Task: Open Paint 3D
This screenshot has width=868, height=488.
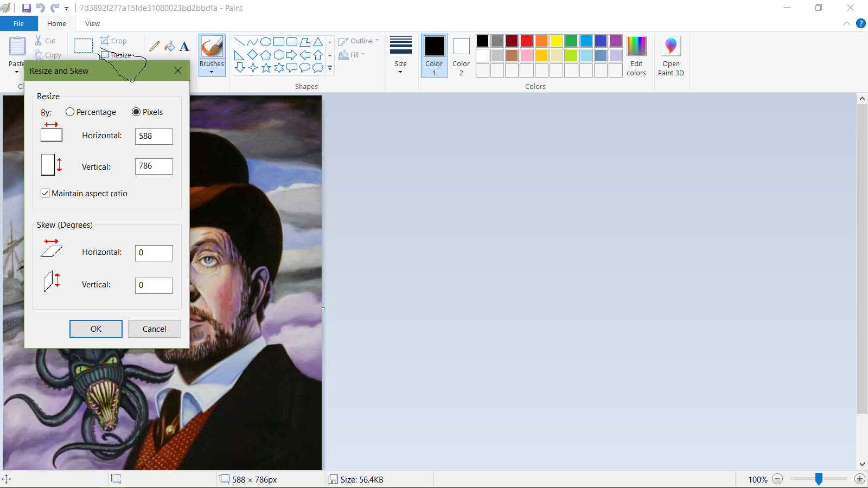Action: tap(671, 56)
